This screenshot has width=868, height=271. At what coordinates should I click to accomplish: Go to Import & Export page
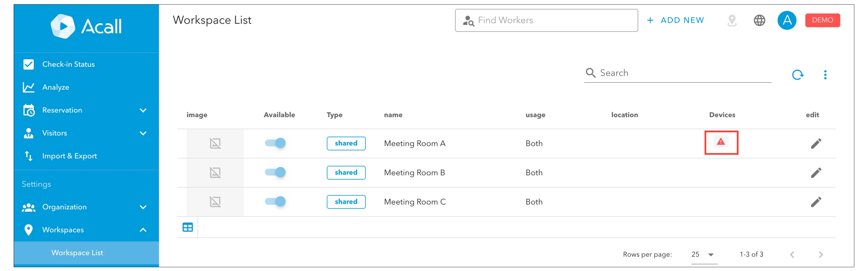click(x=69, y=156)
